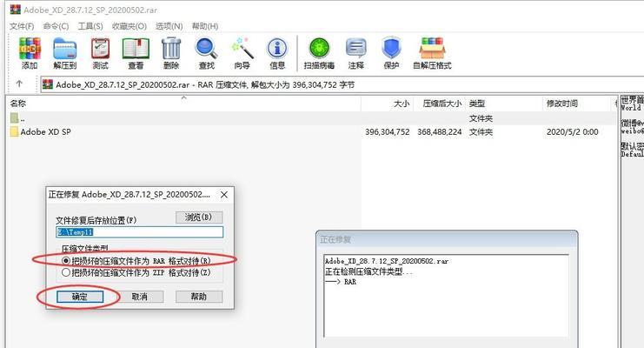Click the archive icon in address bar

pyautogui.click(x=48, y=84)
